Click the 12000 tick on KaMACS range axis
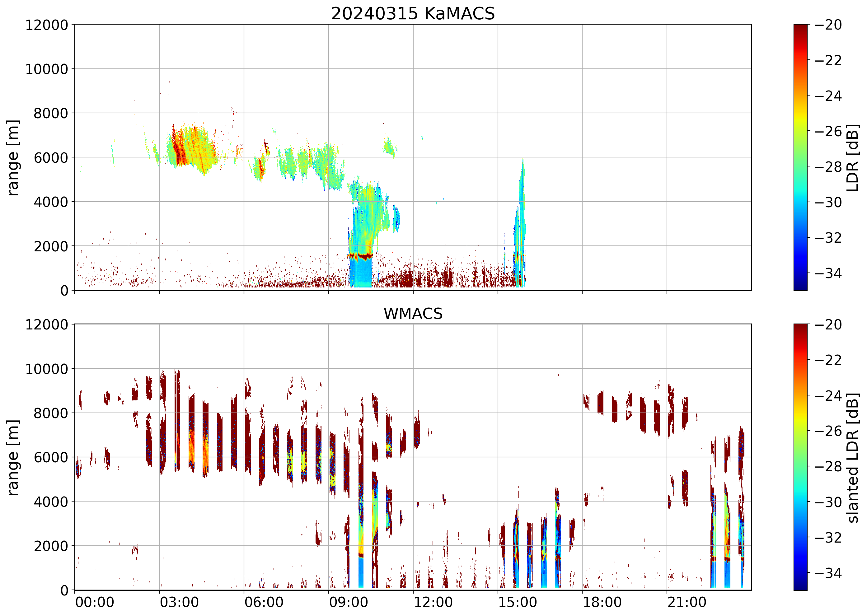This screenshot has height=616, width=867. (47, 25)
